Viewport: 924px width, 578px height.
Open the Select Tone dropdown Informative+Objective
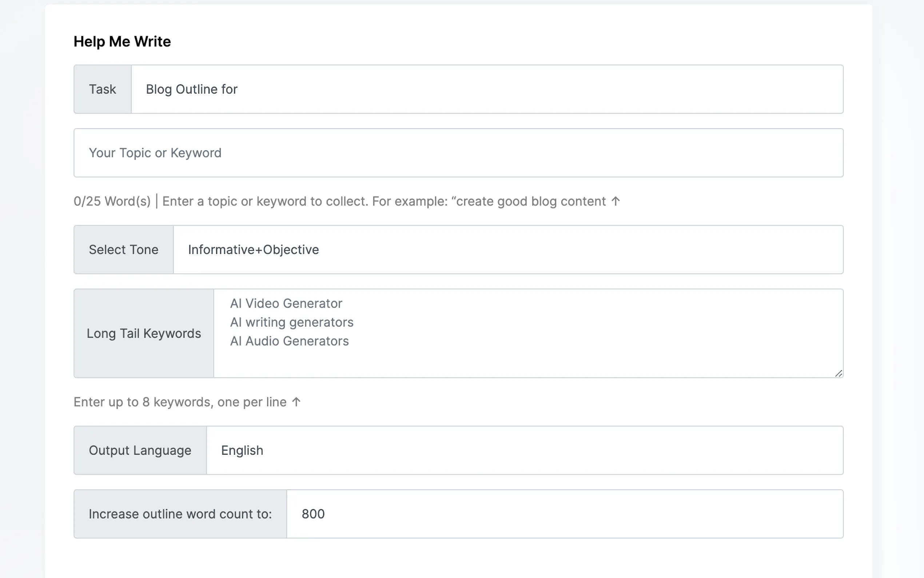[x=507, y=250]
